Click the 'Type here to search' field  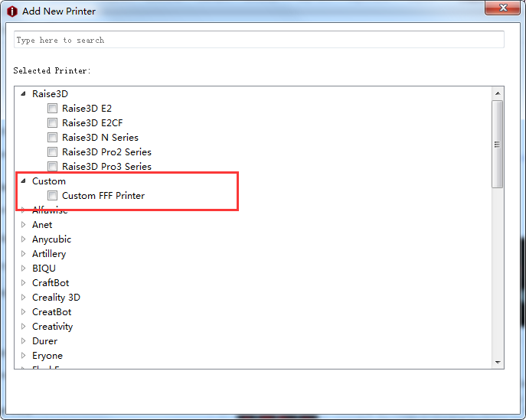point(259,40)
